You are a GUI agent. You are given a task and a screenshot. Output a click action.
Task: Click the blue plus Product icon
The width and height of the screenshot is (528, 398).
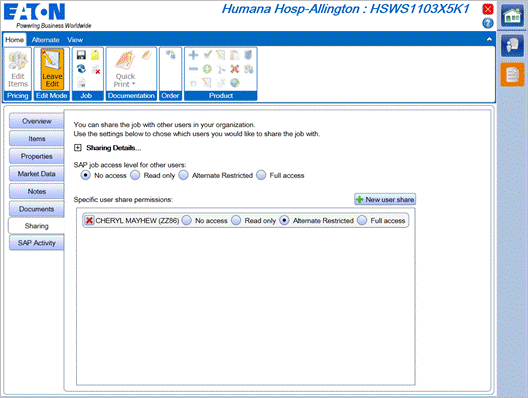pos(193,55)
